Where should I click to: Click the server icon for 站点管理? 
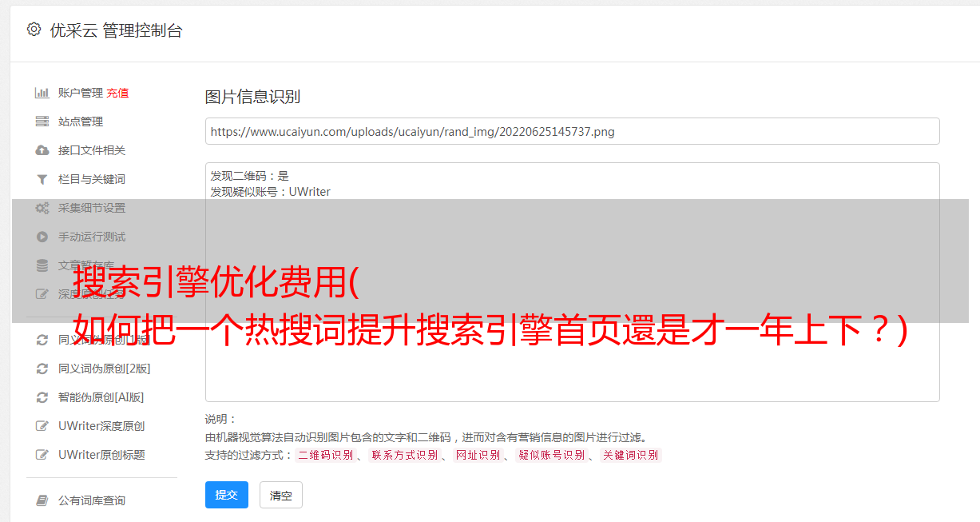click(x=42, y=122)
